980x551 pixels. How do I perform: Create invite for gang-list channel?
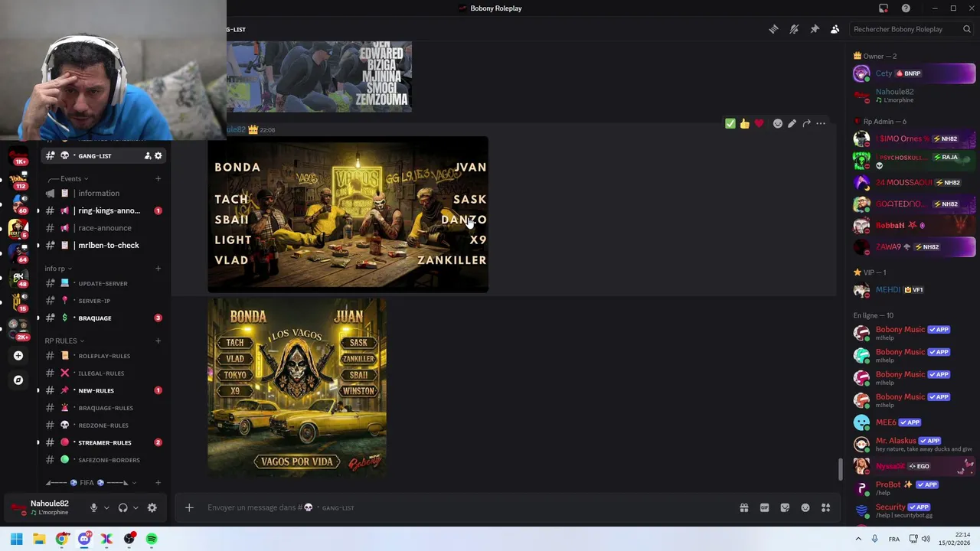click(147, 155)
